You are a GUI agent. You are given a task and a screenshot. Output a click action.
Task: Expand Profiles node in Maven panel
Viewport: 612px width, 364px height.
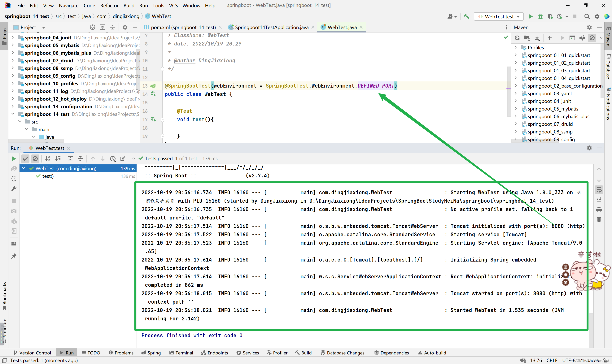tap(516, 47)
